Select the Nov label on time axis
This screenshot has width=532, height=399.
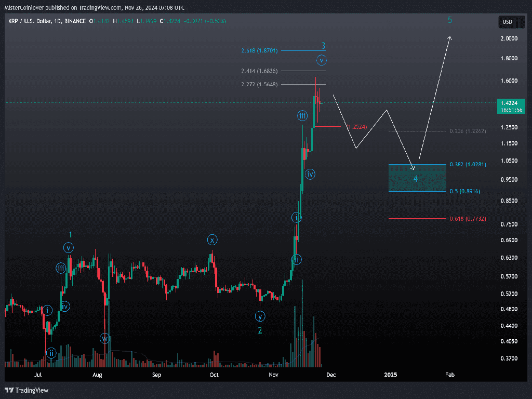point(273,374)
